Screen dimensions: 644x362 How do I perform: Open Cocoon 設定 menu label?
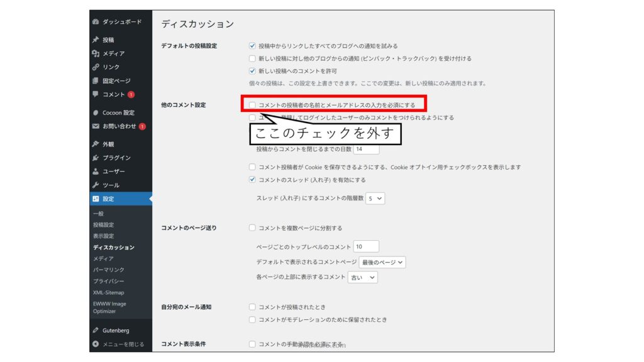pyautogui.click(x=119, y=112)
